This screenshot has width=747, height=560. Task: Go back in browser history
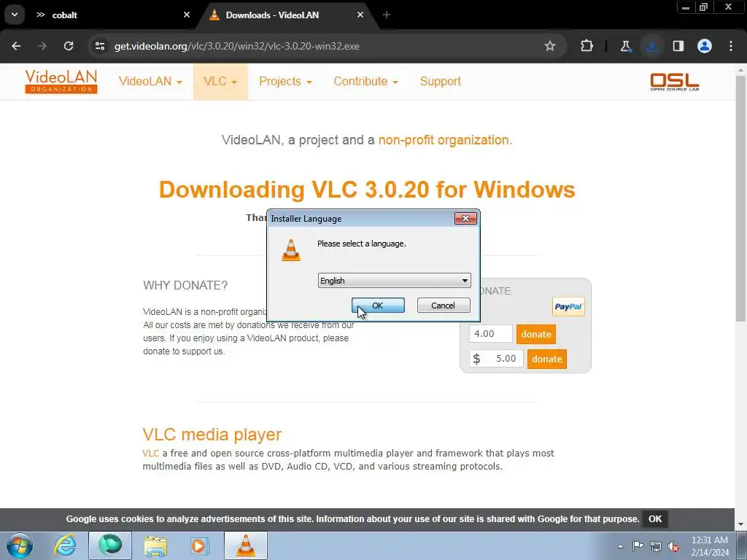[x=16, y=46]
